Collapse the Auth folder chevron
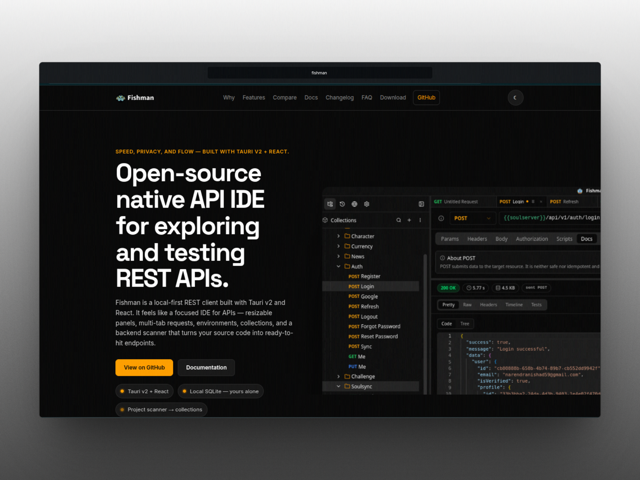The image size is (640, 480). pyautogui.click(x=338, y=267)
